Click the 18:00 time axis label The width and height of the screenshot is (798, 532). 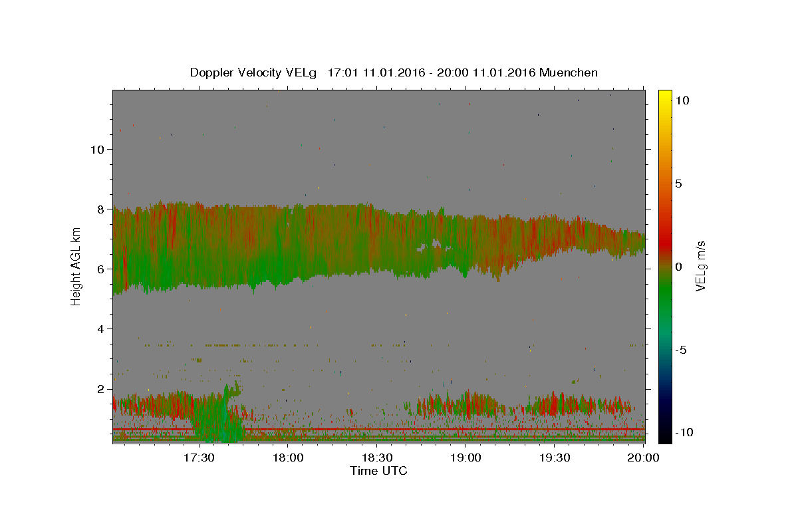[287, 458]
